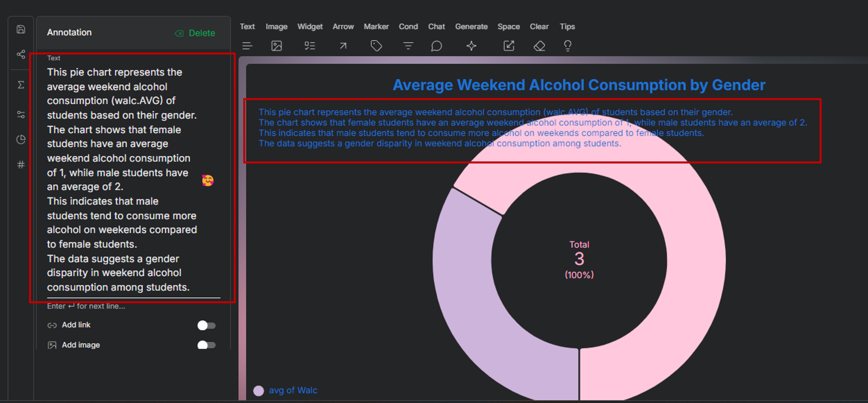Open the Chat bubble tool icon
This screenshot has width=868, height=403.
[x=436, y=46]
